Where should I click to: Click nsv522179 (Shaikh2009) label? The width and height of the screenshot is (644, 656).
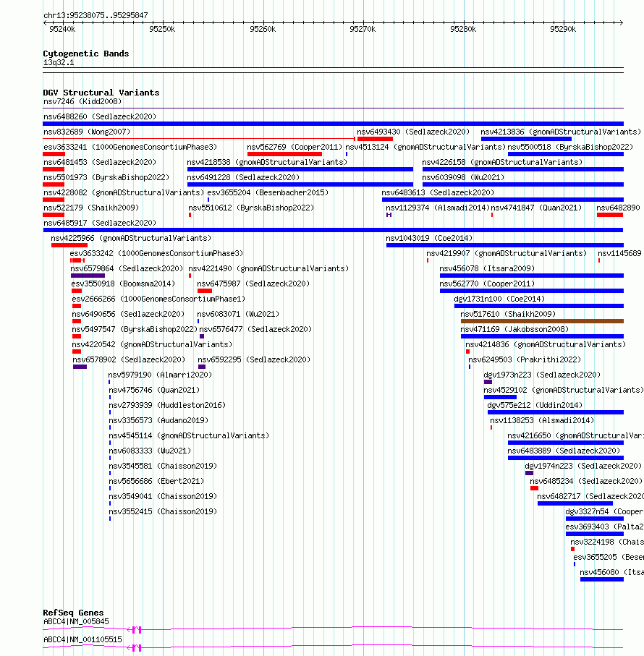click(x=90, y=208)
